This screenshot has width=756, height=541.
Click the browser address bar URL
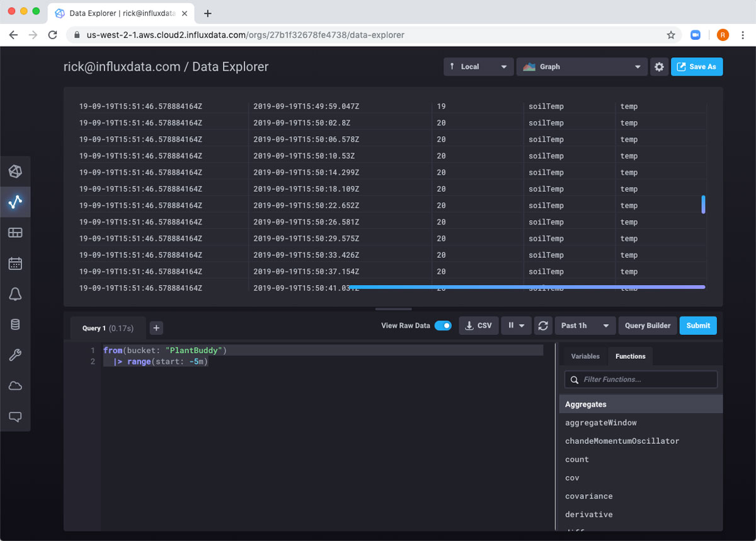point(246,35)
